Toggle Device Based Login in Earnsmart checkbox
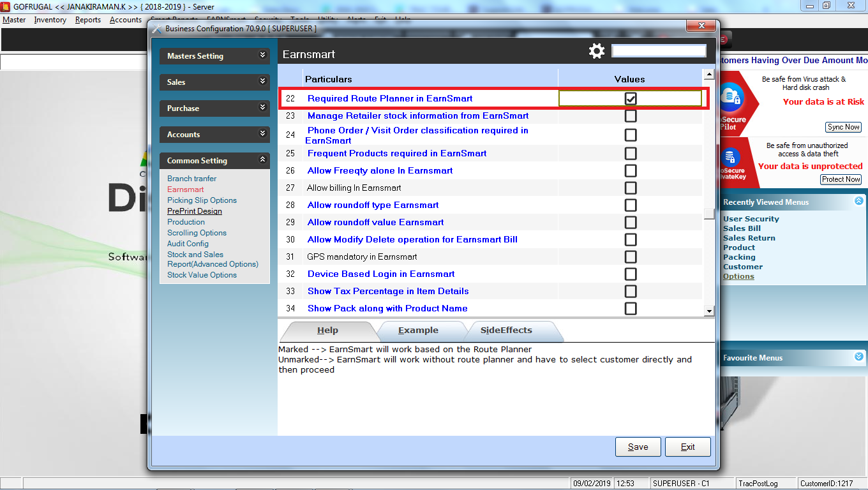The width and height of the screenshot is (868, 490). click(x=631, y=274)
